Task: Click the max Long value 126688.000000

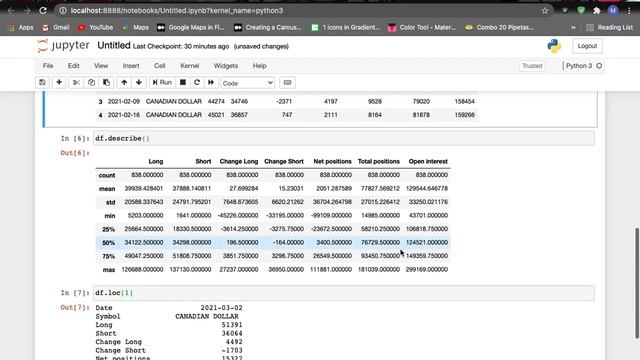Action: [x=142, y=269]
